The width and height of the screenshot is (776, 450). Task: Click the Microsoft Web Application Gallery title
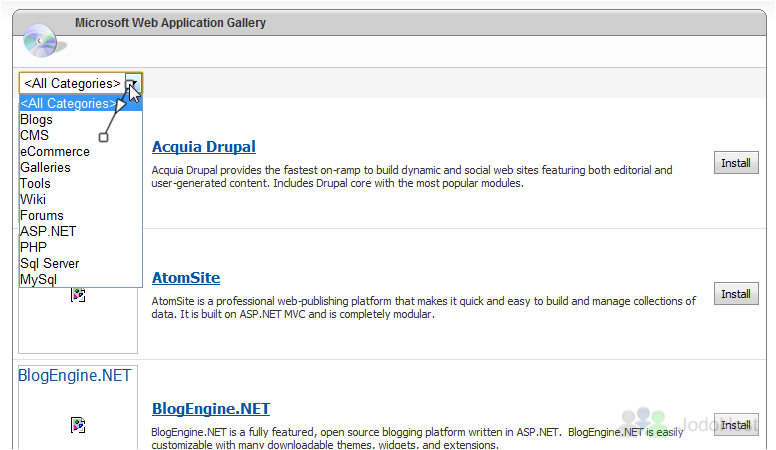pos(170,23)
